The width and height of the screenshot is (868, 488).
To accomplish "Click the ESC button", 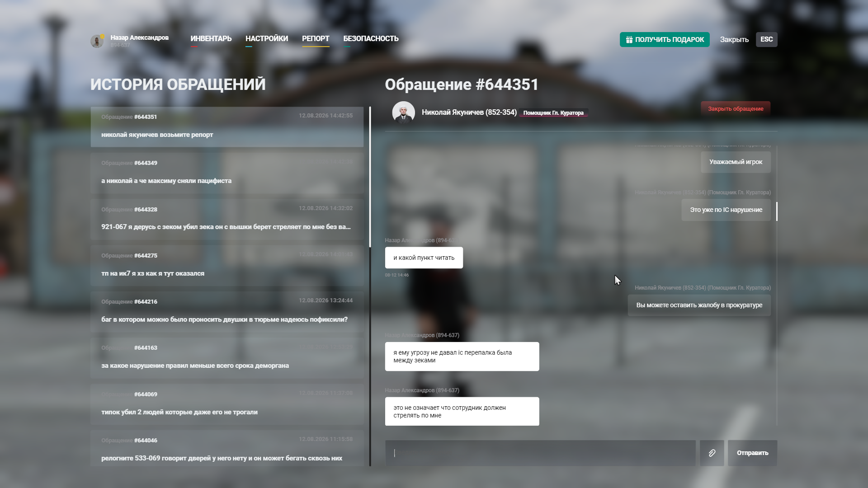I will coord(767,39).
